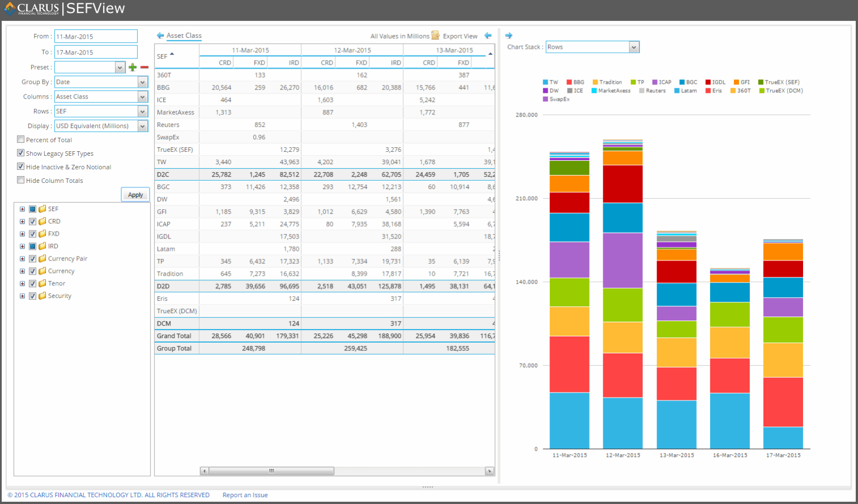Click the D2D subtotal row label
This screenshot has width=858, height=504.
pyautogui.click(x=163, y=287)
